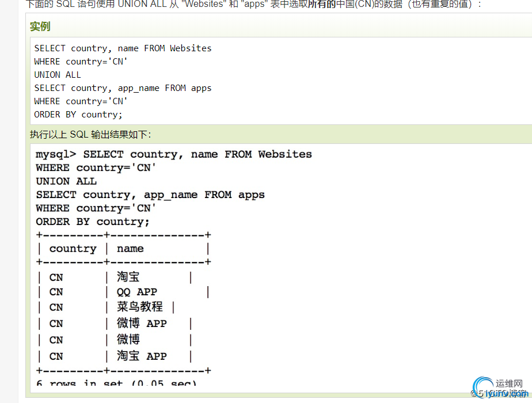Click 'ORDER BY country;' in the mysql output
The image size is (532, 403).
(x=92, y=222)
